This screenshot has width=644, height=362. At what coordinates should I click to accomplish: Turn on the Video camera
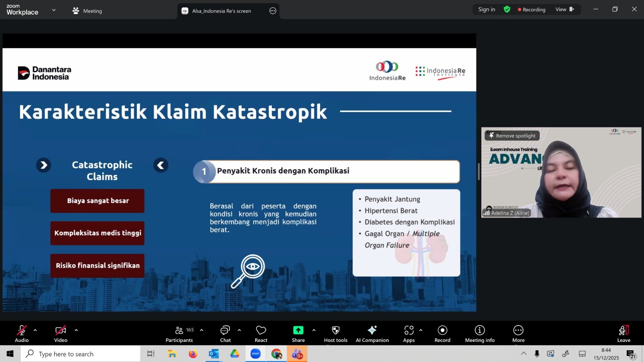point(60,334)
